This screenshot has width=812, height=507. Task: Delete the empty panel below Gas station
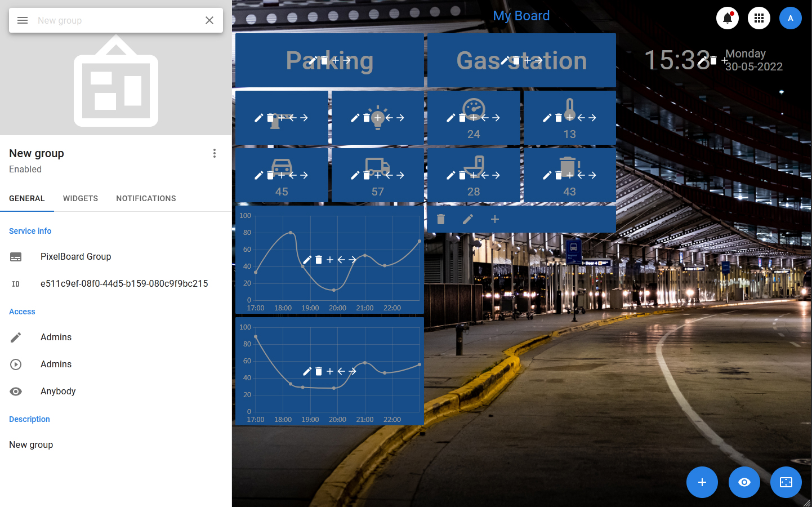[x=441, y=219]
